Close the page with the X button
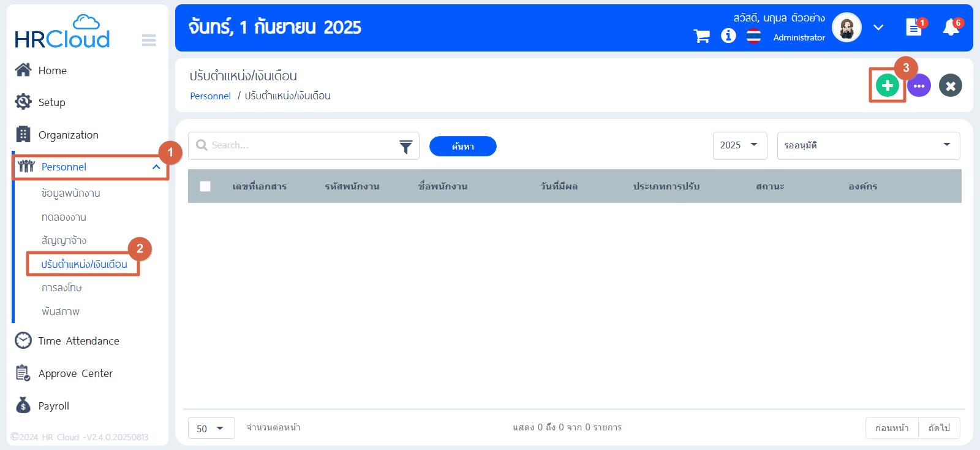 (950, 86)
